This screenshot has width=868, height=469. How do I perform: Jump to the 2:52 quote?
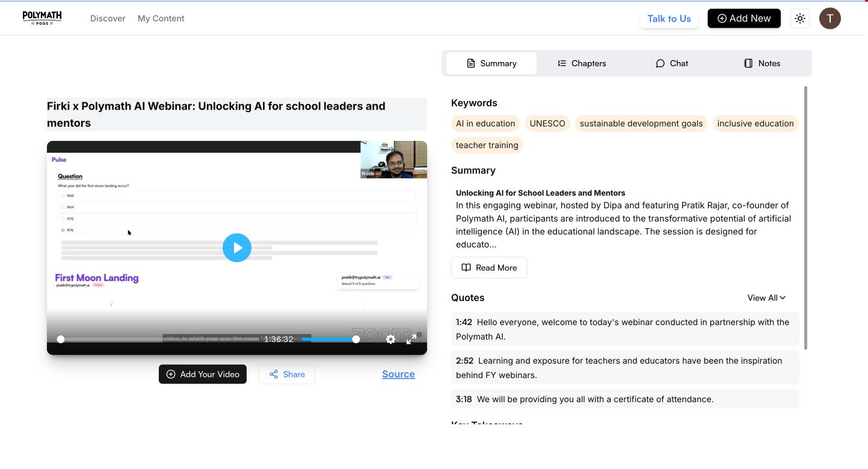tap(625, 368)
